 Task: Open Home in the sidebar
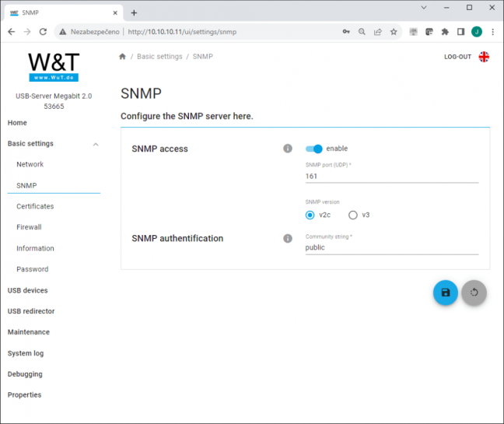coord(17,123)
